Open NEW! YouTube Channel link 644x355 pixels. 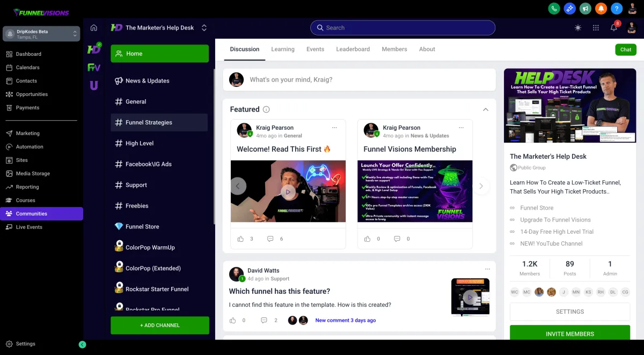pyautogui.click(x=551, y=243)
